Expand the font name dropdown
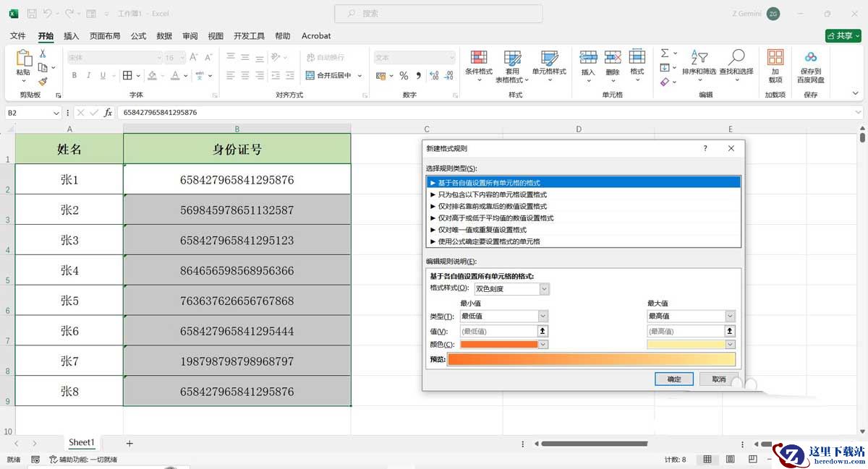Image resolution: width=868 pixels, height=469 pixels. pyautogui.click(x=159, y=57)
